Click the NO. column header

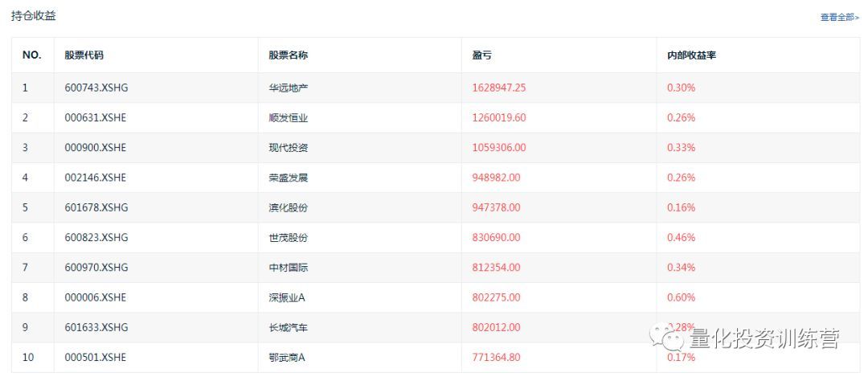(x=31, y=55)
